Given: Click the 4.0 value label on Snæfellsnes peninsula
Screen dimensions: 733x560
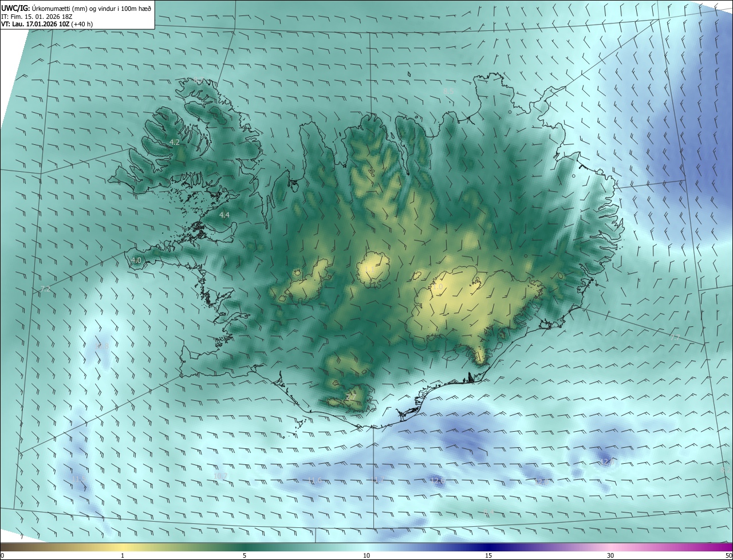Looking at the screenshot, I should coord(136,260).
